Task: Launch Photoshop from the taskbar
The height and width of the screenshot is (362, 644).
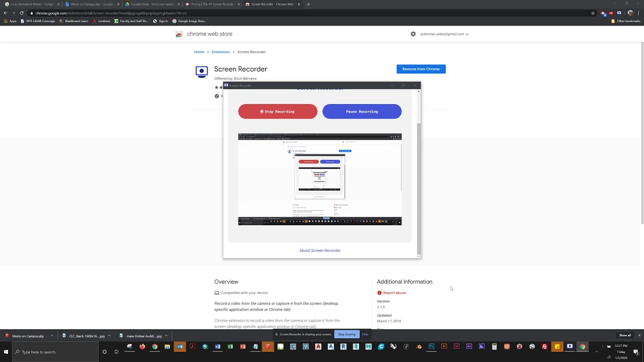Action: pos(431,346)
